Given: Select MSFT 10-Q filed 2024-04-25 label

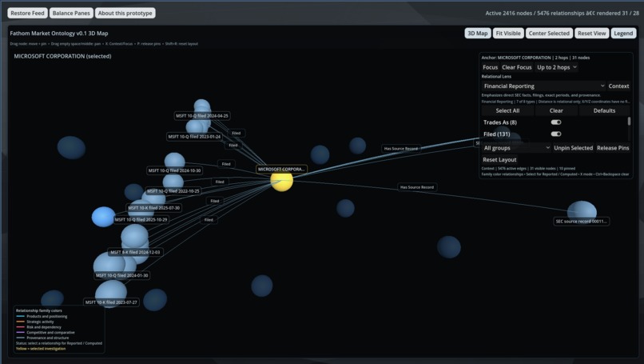Looking at the screenshot, I should point(202,116).
